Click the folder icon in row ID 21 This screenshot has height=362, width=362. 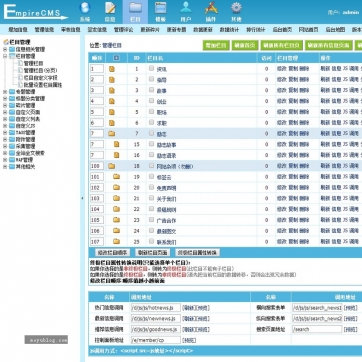click(x=116, y=198)
